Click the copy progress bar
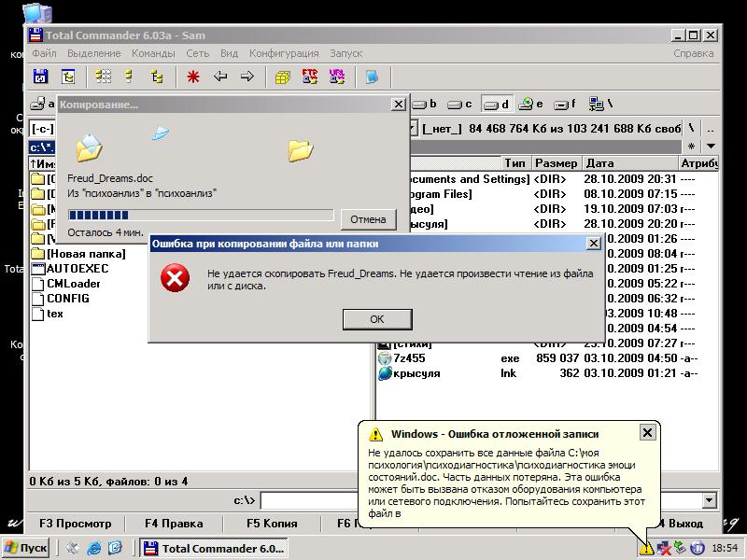Screen dimensions: 747x560 tap(201, 216)
